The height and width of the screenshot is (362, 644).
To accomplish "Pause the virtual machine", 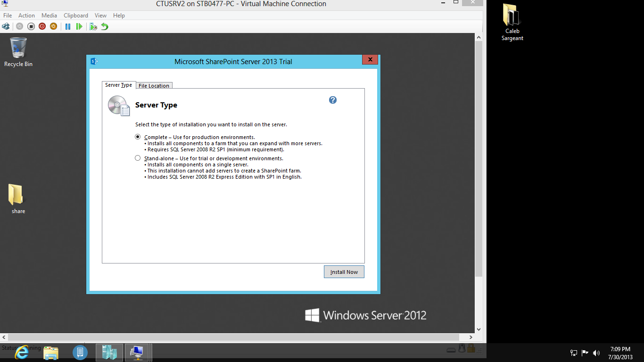I will coord(68,26).
